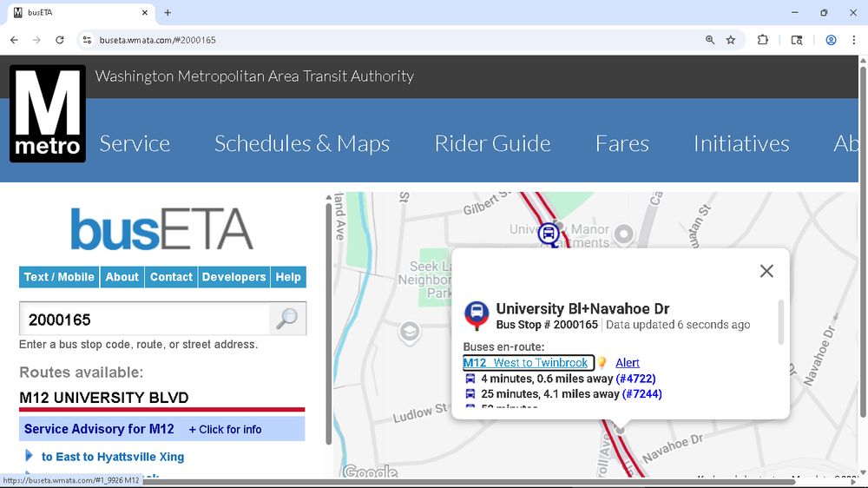Close the bus stop info popup
This screenshot has width=868, height=488.
(766, 271)
